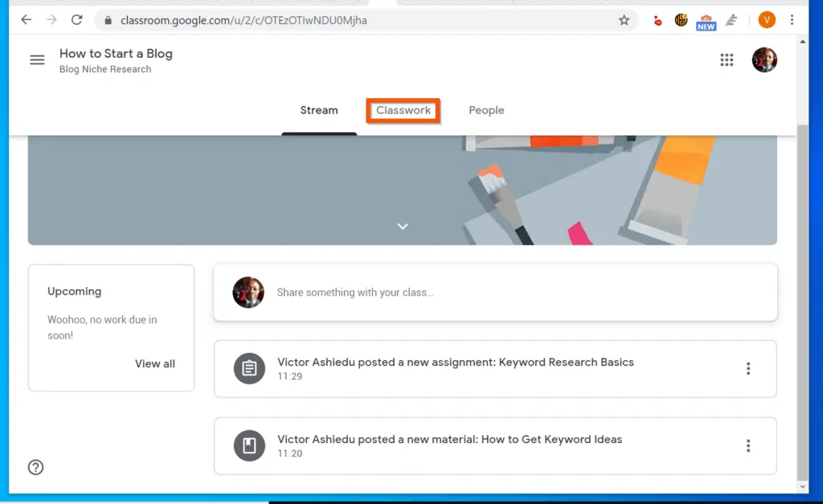Image resolution: width=823 pixels, height=504 pixels.
Task: Click View all under Upcoming
Action: pyautogui.click(x=154, y=363)
